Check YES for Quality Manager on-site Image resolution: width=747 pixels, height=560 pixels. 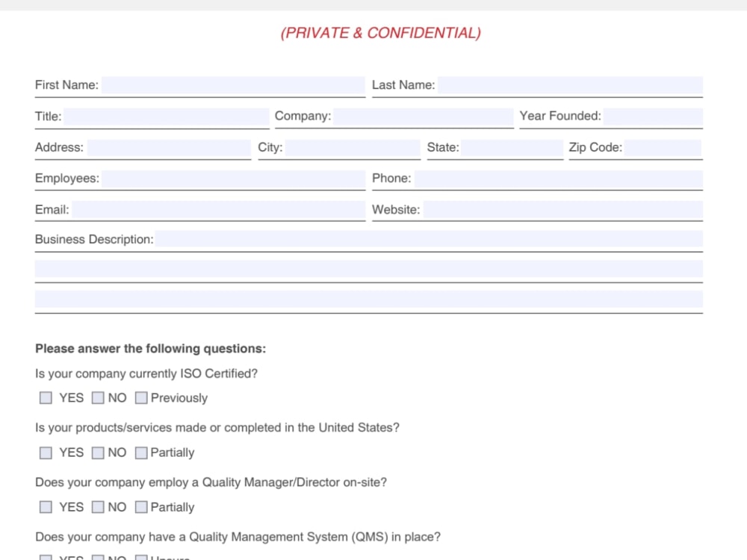[46, 507]
